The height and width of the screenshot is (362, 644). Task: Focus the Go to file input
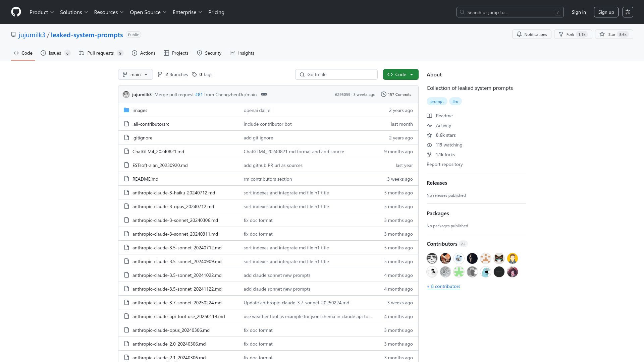[336, 75]
